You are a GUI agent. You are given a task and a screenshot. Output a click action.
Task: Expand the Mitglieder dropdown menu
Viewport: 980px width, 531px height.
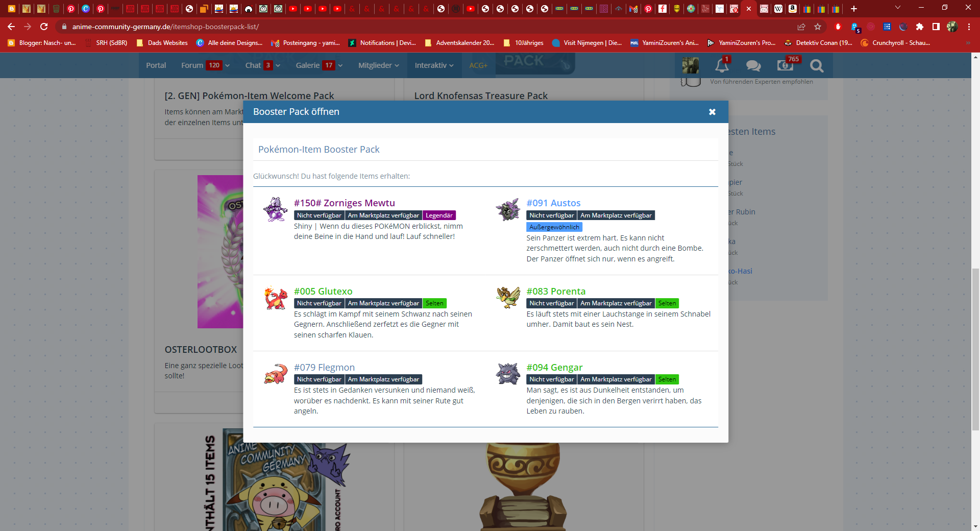(378, 65)
